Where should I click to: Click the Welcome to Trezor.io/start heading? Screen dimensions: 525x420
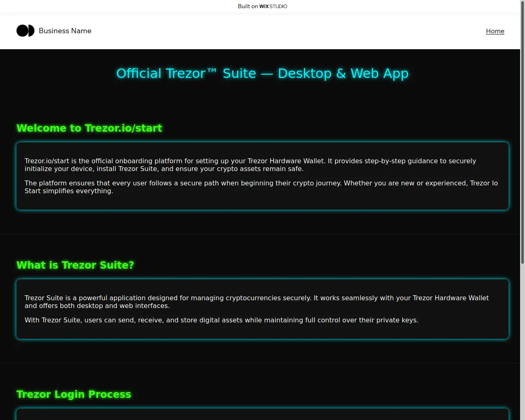click(x=89, y=128)
